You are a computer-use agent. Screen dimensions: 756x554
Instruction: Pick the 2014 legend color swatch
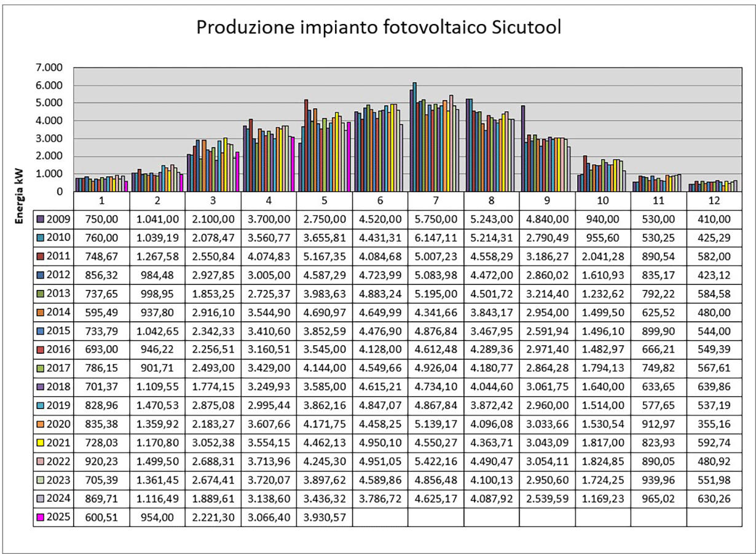40,312
